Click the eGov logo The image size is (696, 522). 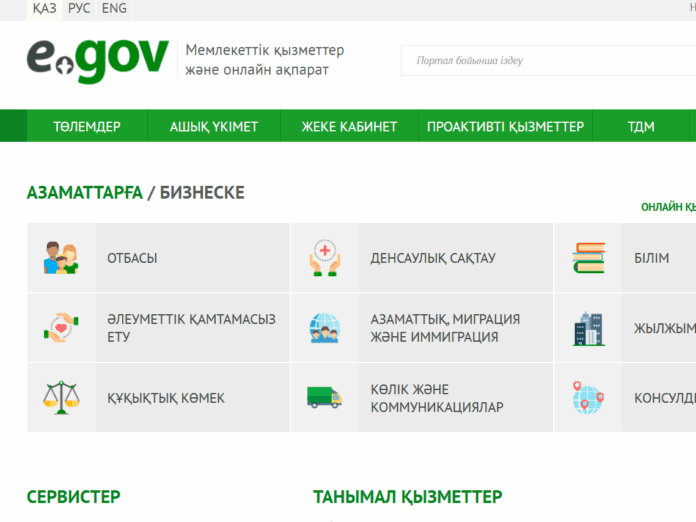(x=97, y=60)
